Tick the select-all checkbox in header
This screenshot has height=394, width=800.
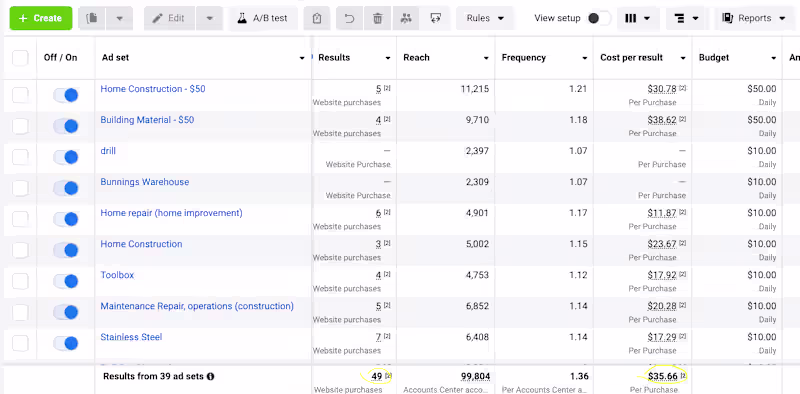(20, 58)
